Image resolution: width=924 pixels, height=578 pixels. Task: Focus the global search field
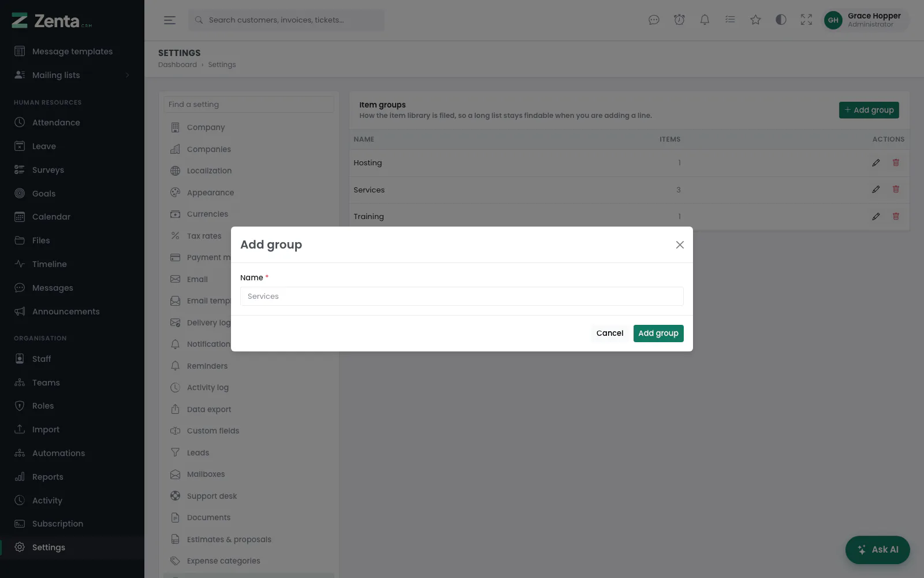pyautogui.click(x=286, y=20)
